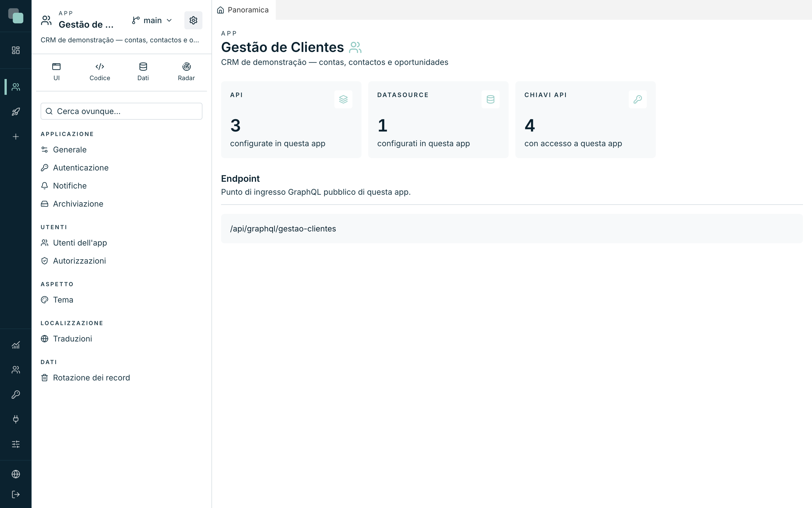Click the logout icon in rail
The width and height of the screenshot is (812, 508).
16,494
